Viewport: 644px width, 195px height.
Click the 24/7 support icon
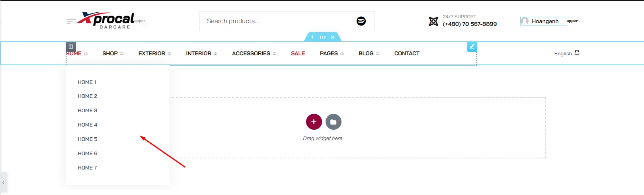pyautogui.click(x=433, y=21)
